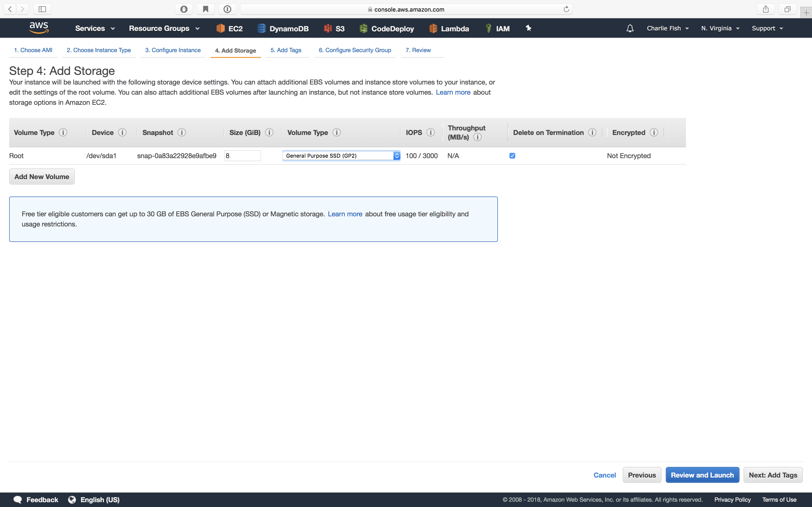812x507 pixels.
Task: Click the pushpin icon to edit shortcuts
Action: click(x=529, y=28)
